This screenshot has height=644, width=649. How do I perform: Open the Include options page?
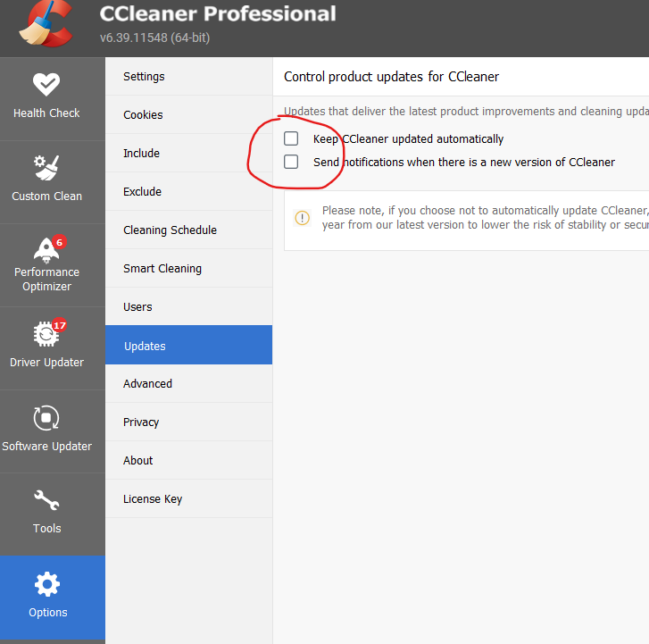coord(141,154)
